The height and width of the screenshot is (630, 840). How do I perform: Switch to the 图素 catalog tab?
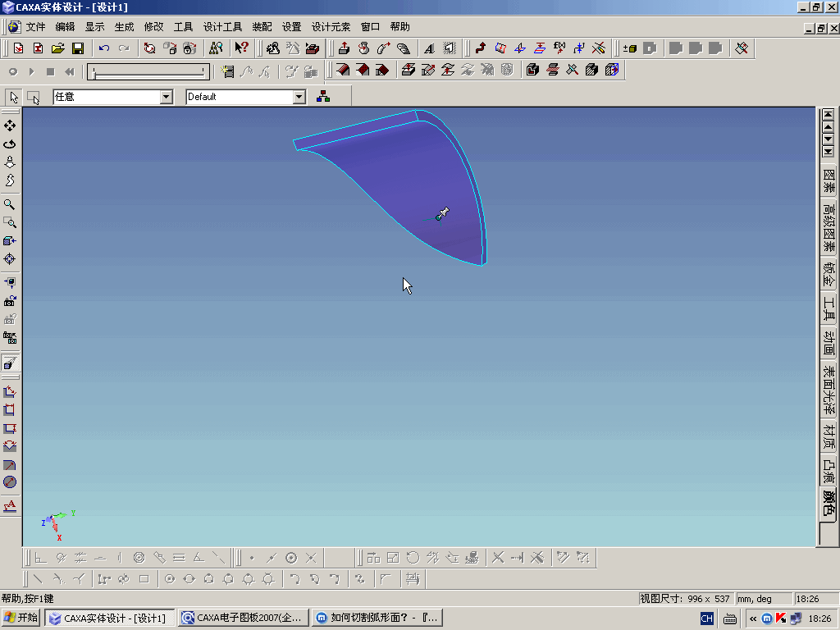click(829, 181)
